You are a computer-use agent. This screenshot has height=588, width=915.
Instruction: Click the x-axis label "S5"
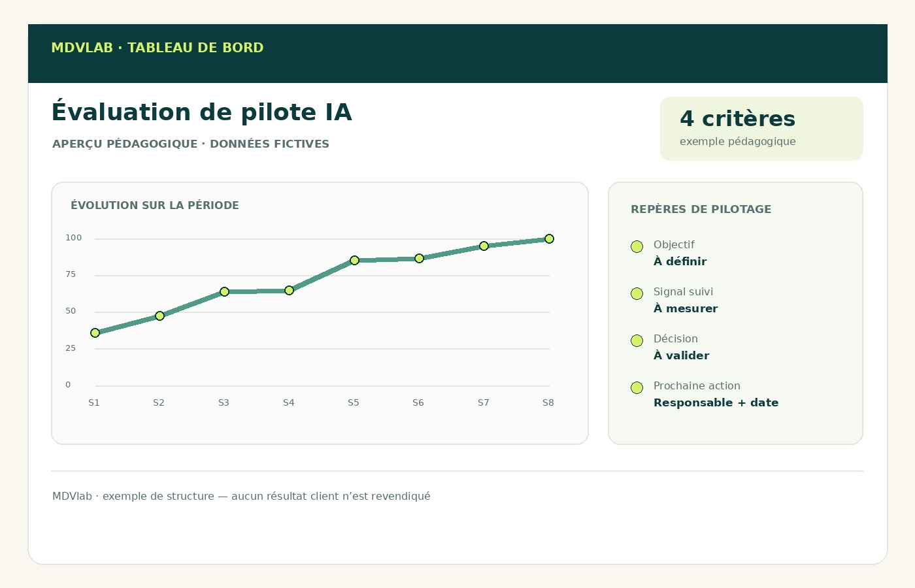tap(354, 402)
